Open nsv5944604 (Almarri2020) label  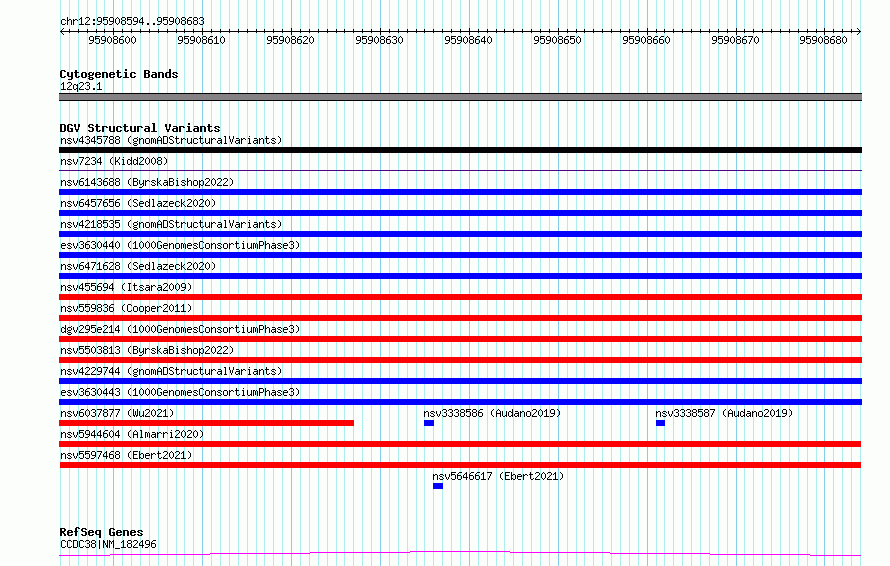(132, 434)
